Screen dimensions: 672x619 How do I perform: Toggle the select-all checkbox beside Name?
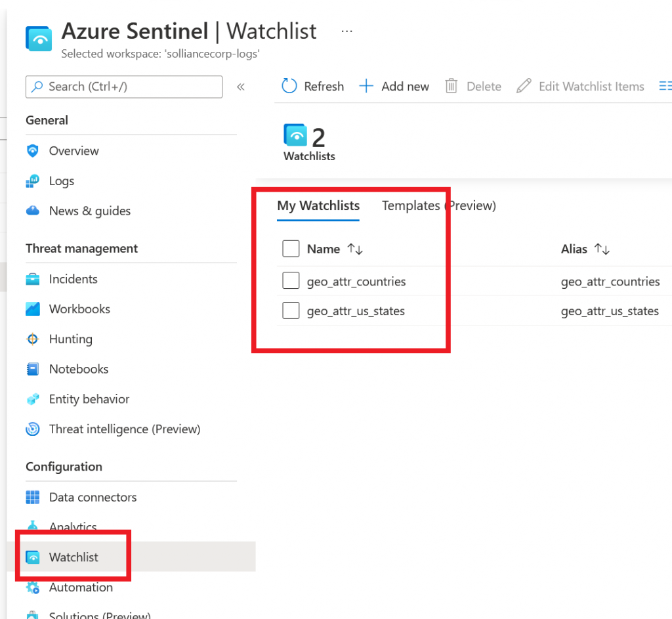coord(291,249)
